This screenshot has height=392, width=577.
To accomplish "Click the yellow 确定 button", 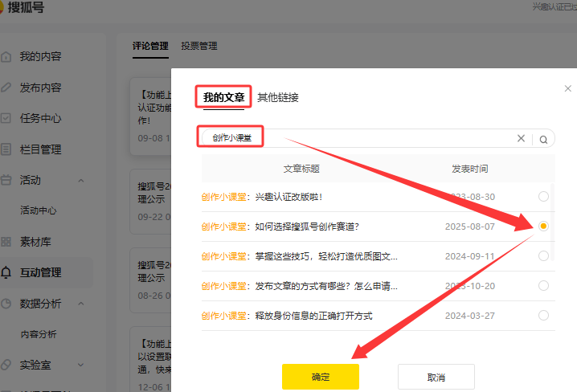I will pos(321,377).
